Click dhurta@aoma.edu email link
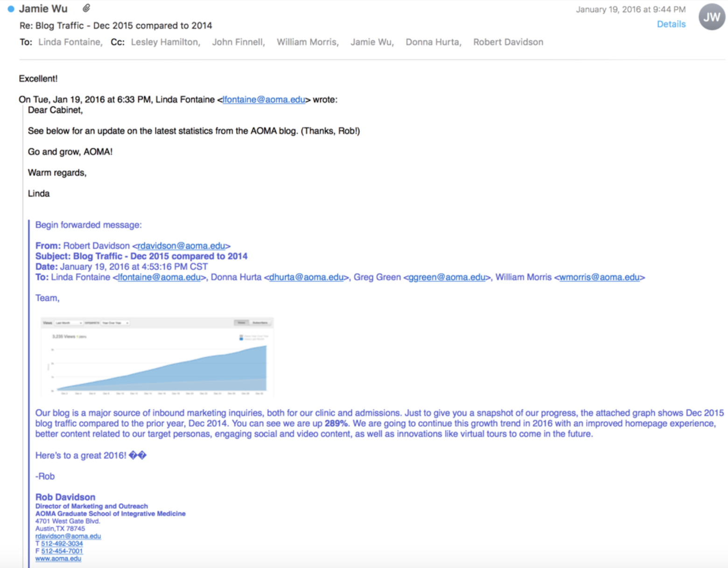 pyautogui.click(x=306, y=277)
